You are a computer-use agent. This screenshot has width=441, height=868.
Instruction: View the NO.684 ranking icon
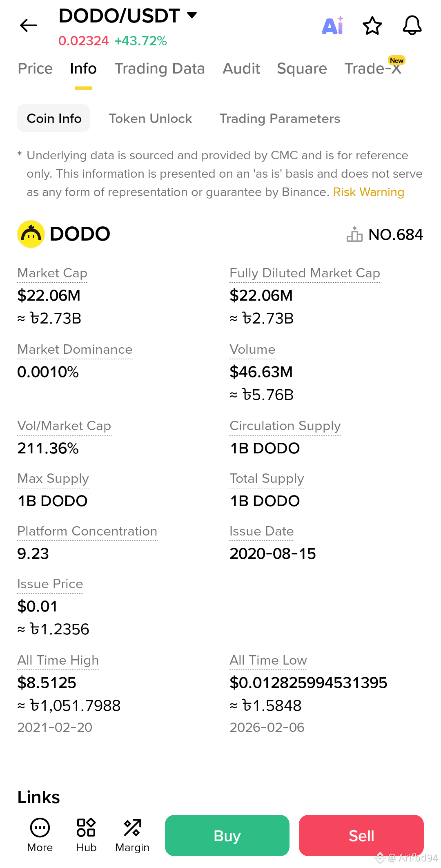pyautogui.click(x=354, y=234)
